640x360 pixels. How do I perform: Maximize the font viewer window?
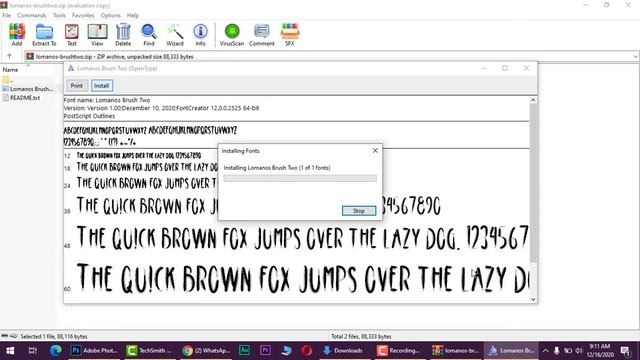pyautogui.click(x=505, y=68)
